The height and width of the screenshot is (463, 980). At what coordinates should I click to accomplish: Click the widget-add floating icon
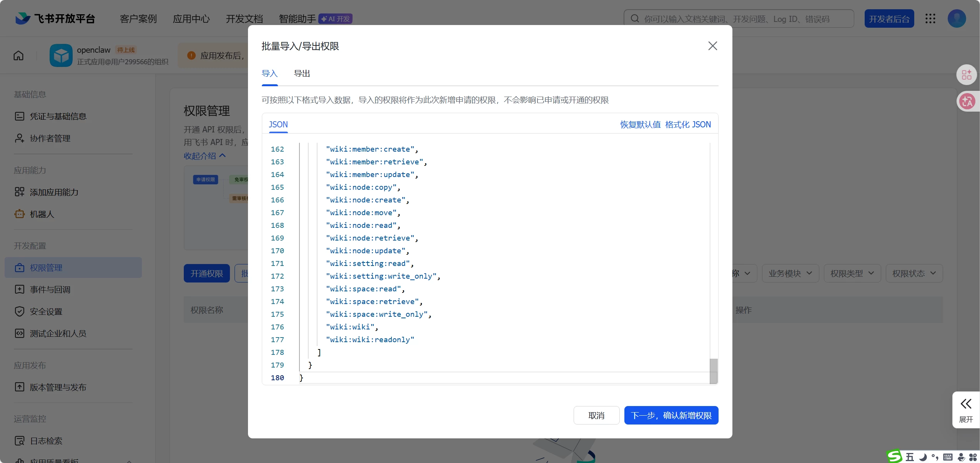[x=967, y=75]
